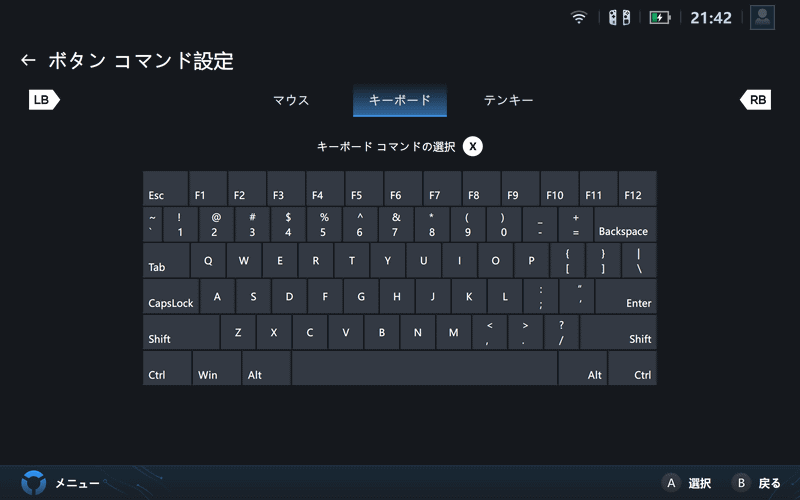Pick the CapsLock key
This screenshot has width=800, height=500.
tap(171, 296)
